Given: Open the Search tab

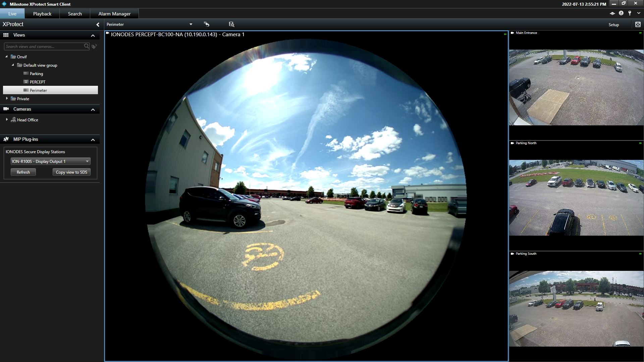Looking at the screenshot, I should (x=75, y=14).
